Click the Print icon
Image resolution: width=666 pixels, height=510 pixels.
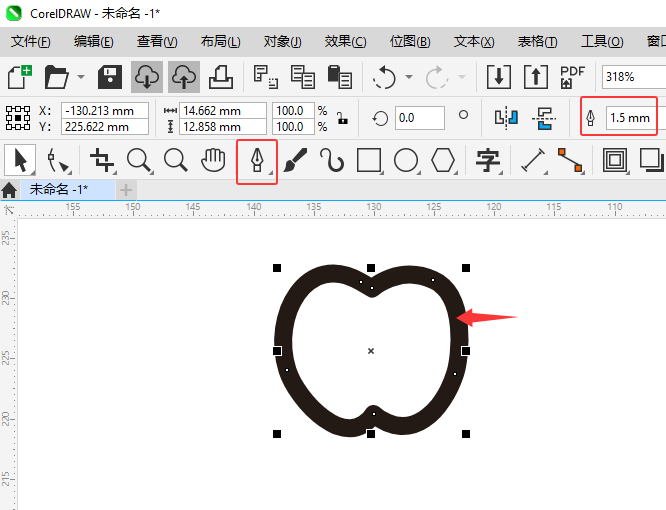[220, 77]
